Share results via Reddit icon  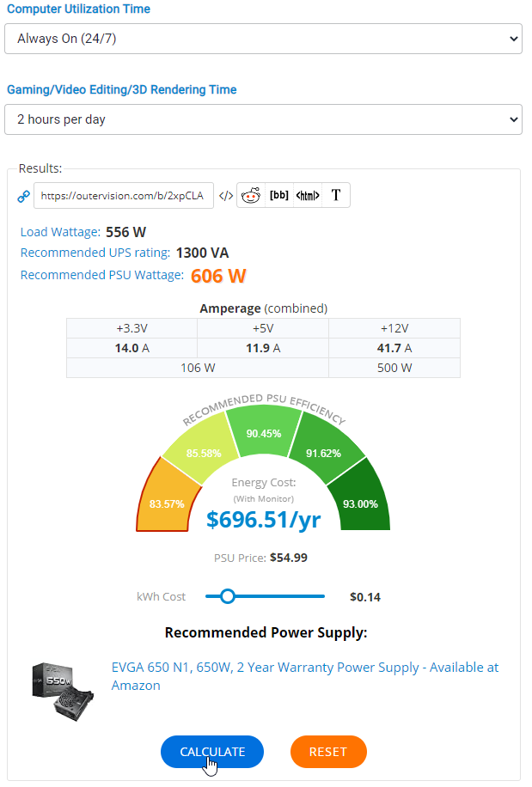251,195
